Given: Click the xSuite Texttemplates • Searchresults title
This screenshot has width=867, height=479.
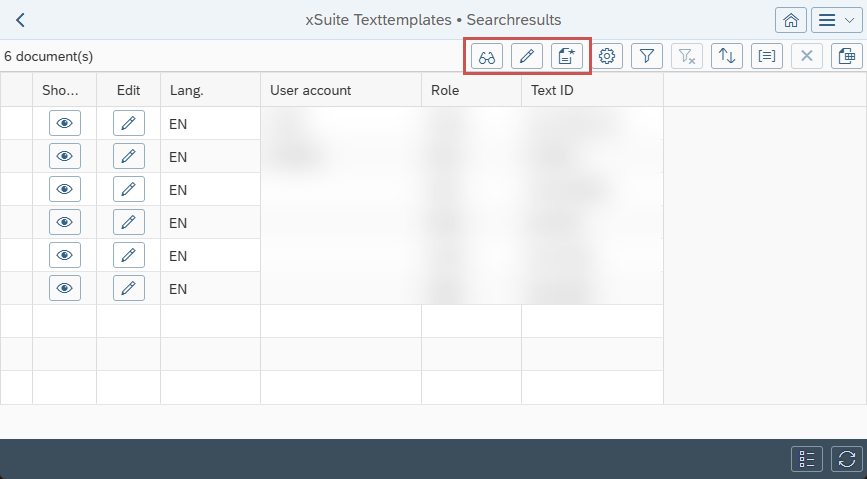Looking at the screenshot, I should tap(433, 20).
